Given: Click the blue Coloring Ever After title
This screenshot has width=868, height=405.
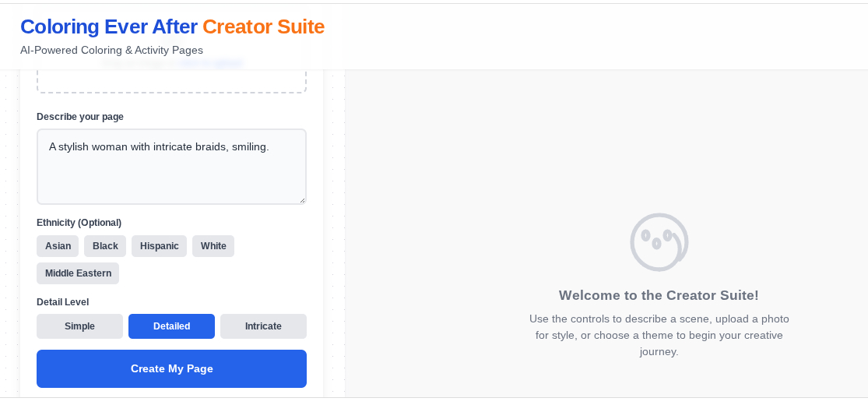Looking at the screenshot, I should [108, 26].
